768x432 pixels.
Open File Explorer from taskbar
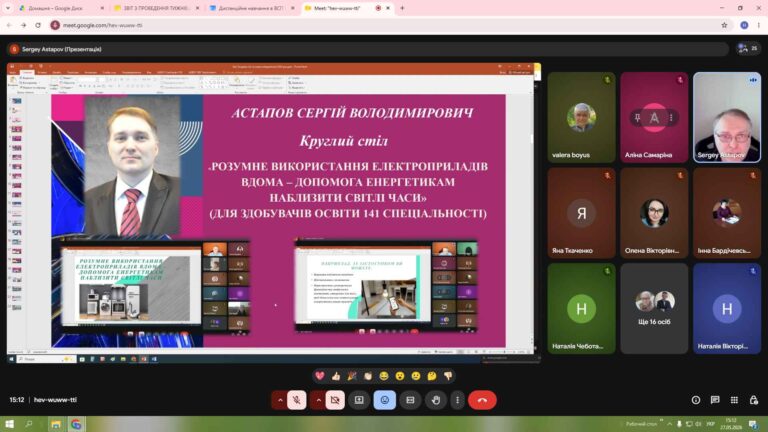click(x=55, y=424)
